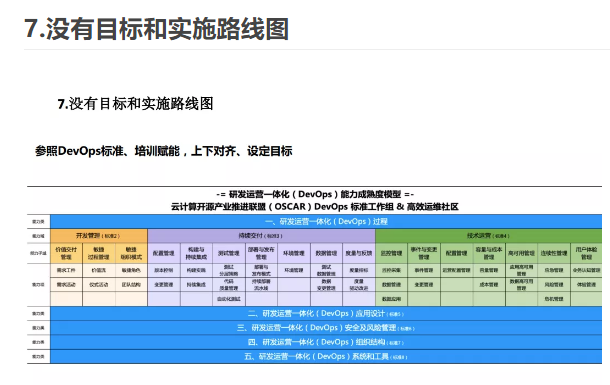Click the 环境管理 sub-domain cell
Image resolution: width=610 pixels, height=385 pixels.
tap(294, 253)
